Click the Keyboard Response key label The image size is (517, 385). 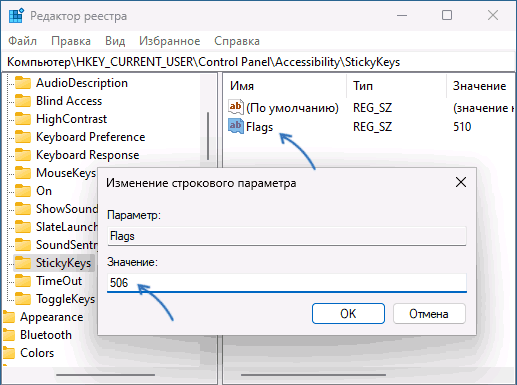87,155
